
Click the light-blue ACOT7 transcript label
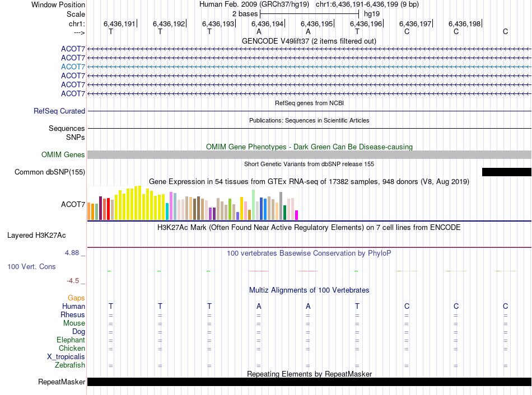[x=73, y=67]
